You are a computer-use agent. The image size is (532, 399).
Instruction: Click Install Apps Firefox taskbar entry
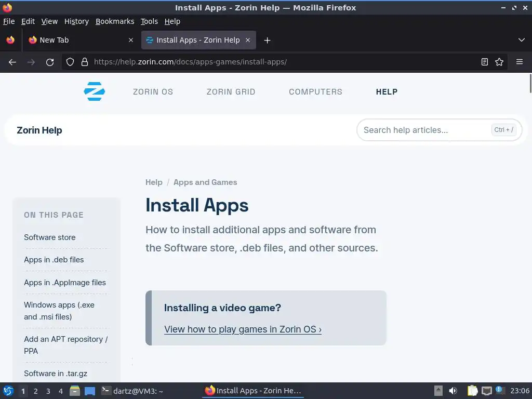tap(253, 391)
